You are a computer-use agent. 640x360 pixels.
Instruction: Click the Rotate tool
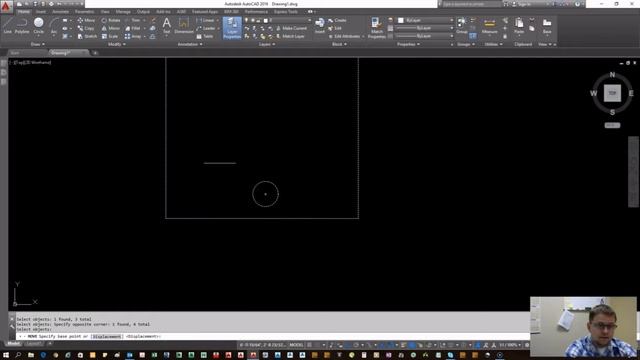click(x=111, y=20)
